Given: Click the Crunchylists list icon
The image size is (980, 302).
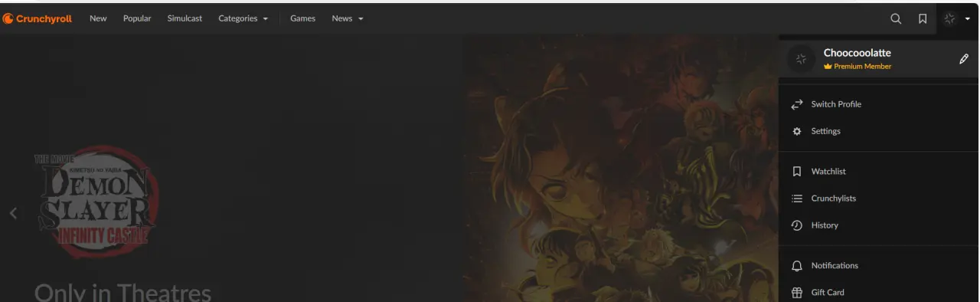Looking at the screenshot, I should click(797, 199).
